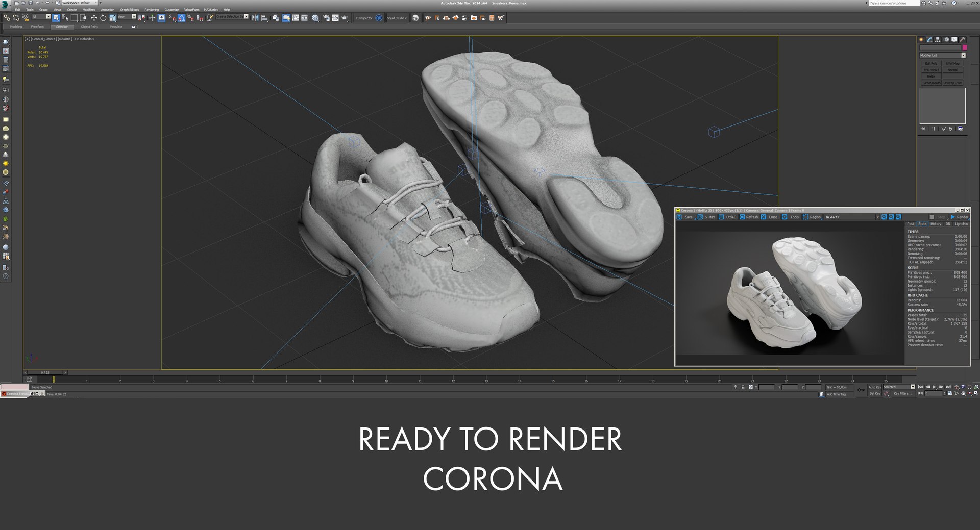Image resolution: width=980 pixels, height=530 pixels.
Task: Open the Squid Studio dropdown
Action: coord(397,18)
